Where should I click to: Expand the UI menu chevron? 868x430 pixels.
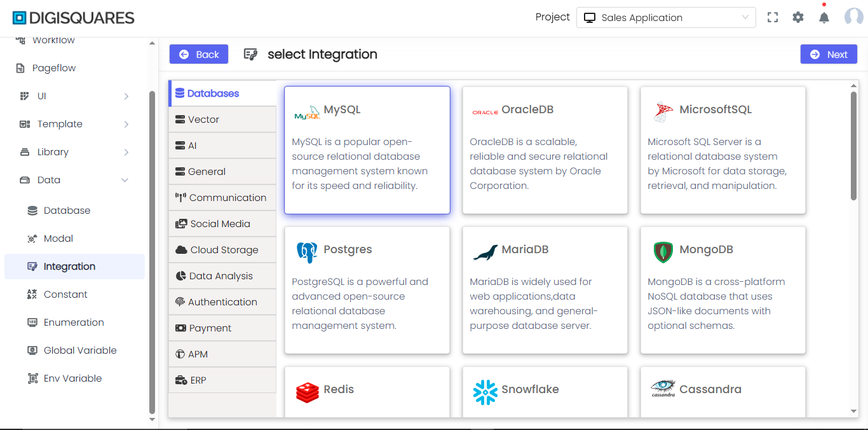click(x=126, y=96)
